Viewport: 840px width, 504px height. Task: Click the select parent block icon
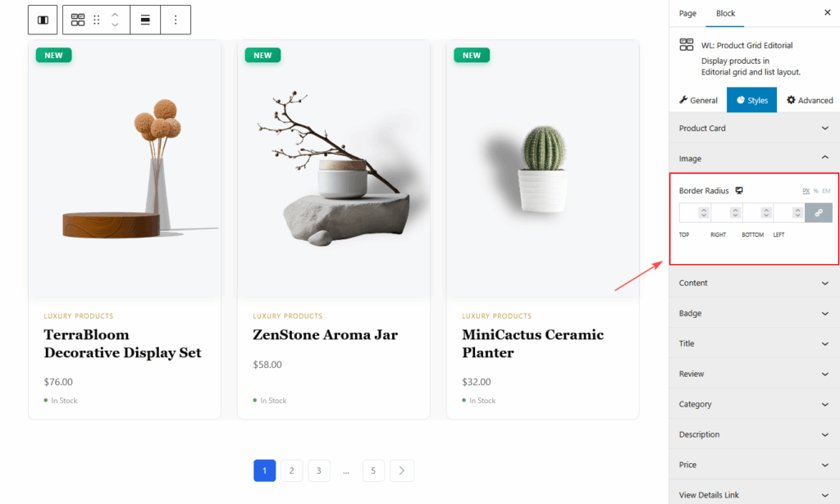point(43,20)
